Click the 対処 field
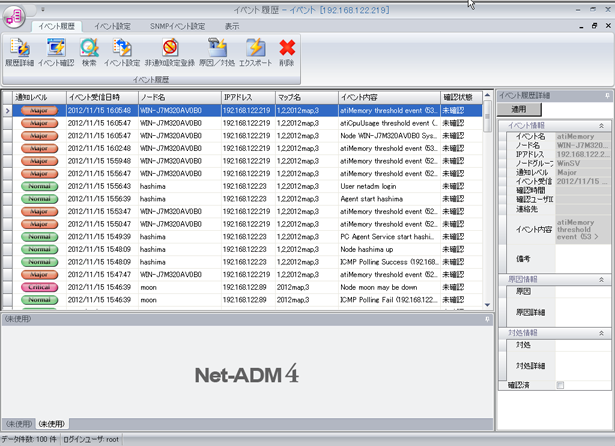 [583, 345]
